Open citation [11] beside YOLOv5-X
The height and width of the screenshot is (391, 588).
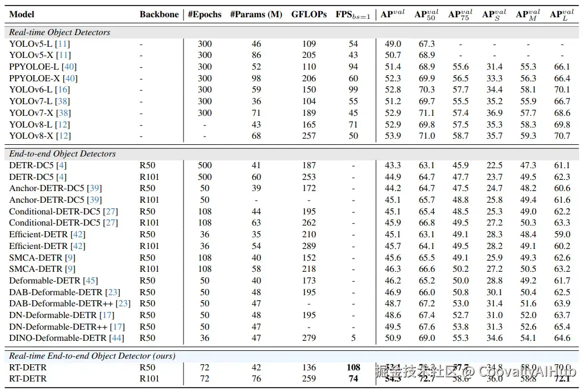(x=63, y=55)
